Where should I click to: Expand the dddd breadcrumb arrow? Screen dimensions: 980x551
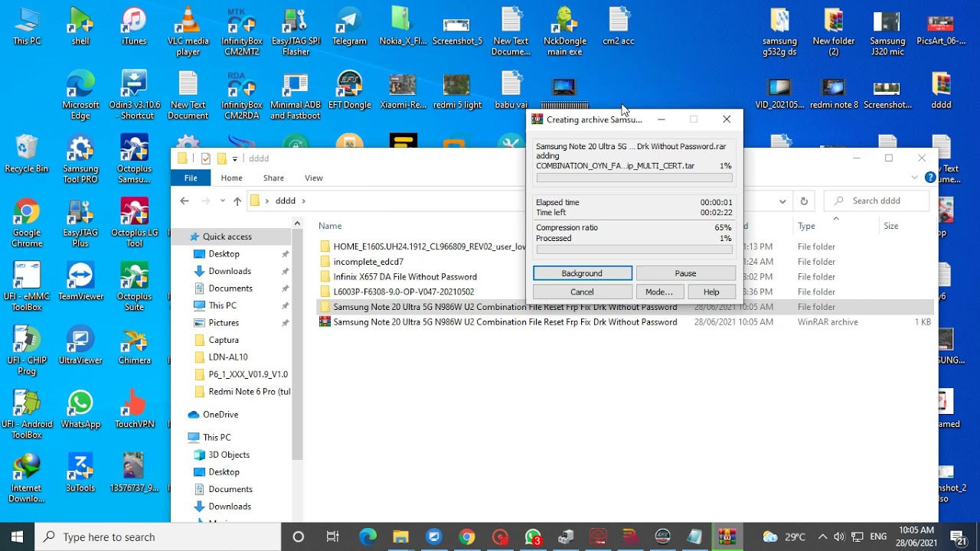(303, 201)
